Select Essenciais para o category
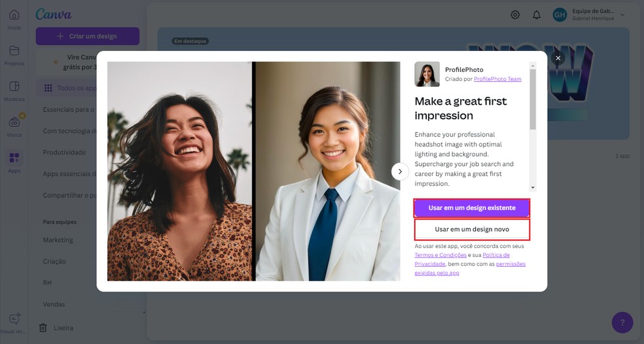 pyautogui.click(x=69, y=110)
